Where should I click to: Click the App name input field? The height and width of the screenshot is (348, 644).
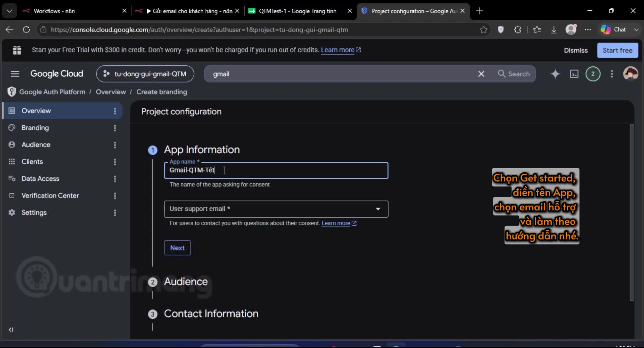(x=276, y=170)
